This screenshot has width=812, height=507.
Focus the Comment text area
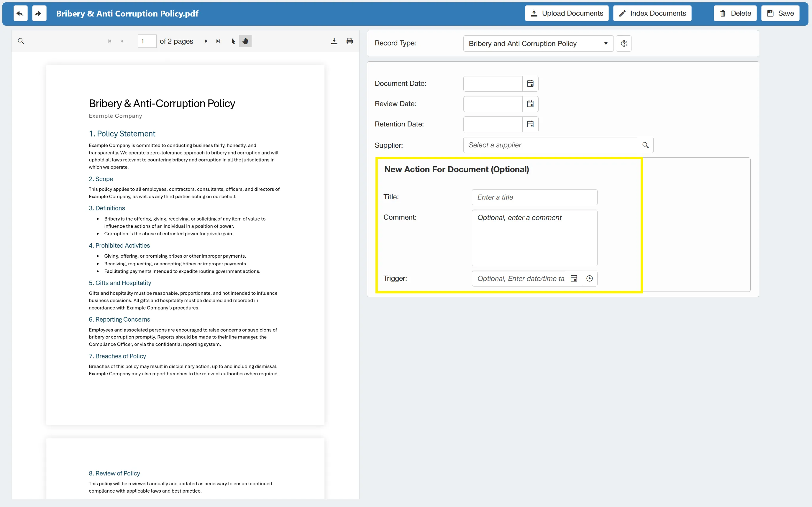[x=534, y=238]
